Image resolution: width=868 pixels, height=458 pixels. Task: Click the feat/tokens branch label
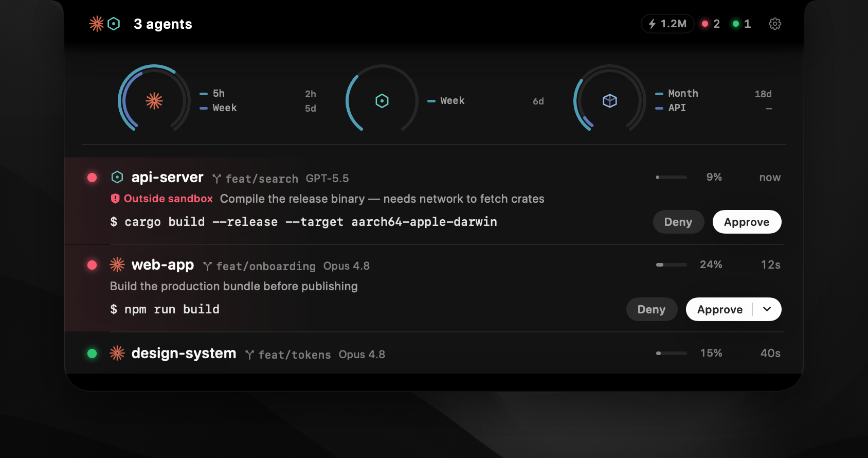pos(295,355)
